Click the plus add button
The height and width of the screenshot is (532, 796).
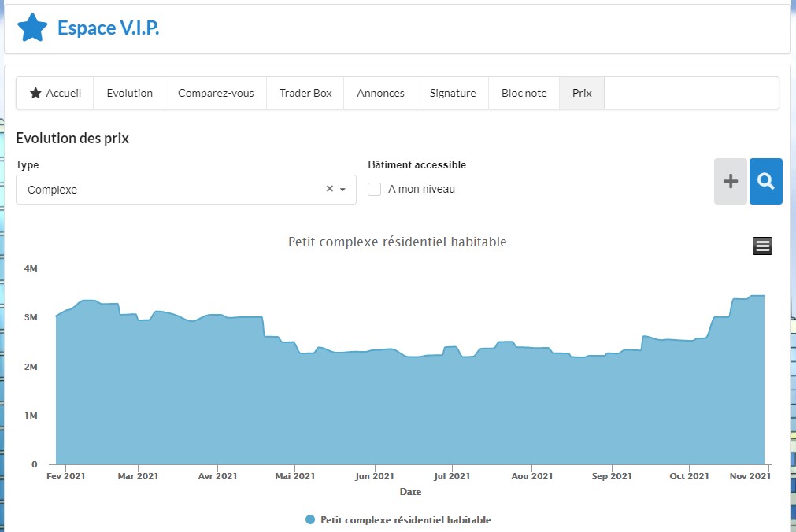tap(730, 181)
